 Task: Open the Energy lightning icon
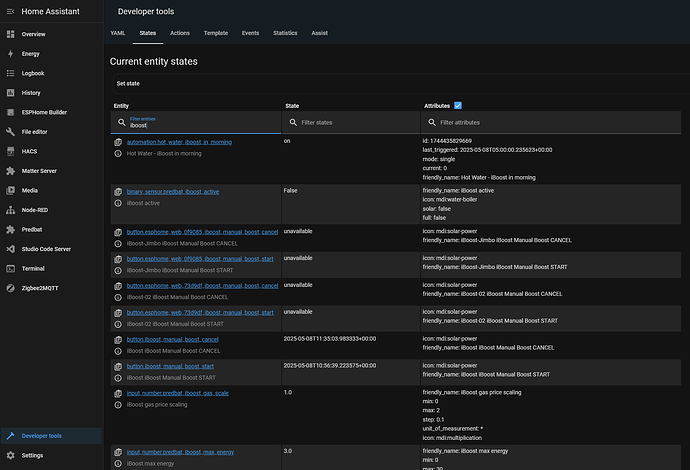point(11,54)
